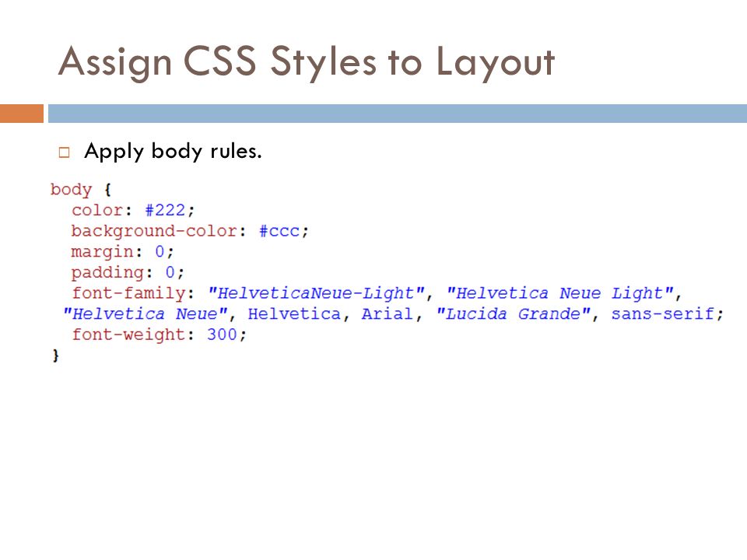Viewport: 747px width, 560px height.
Task: Click the 'body {' selector line
Action: 81,190
